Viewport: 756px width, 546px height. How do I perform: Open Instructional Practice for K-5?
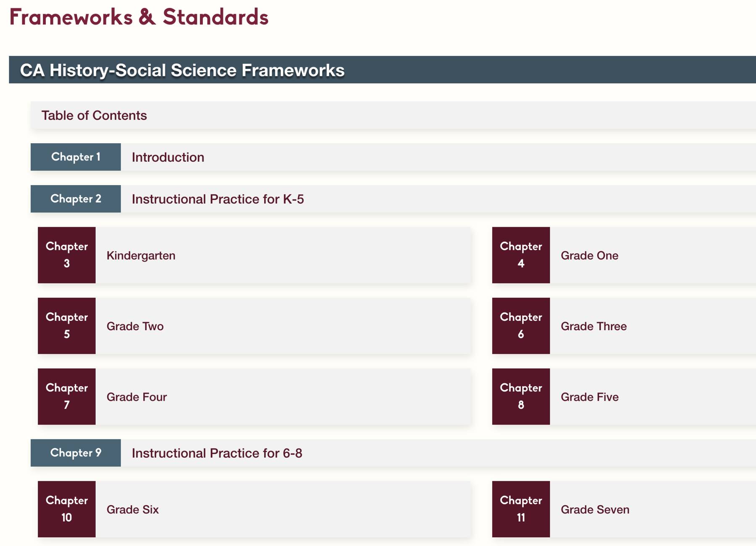tap(218, 199)
